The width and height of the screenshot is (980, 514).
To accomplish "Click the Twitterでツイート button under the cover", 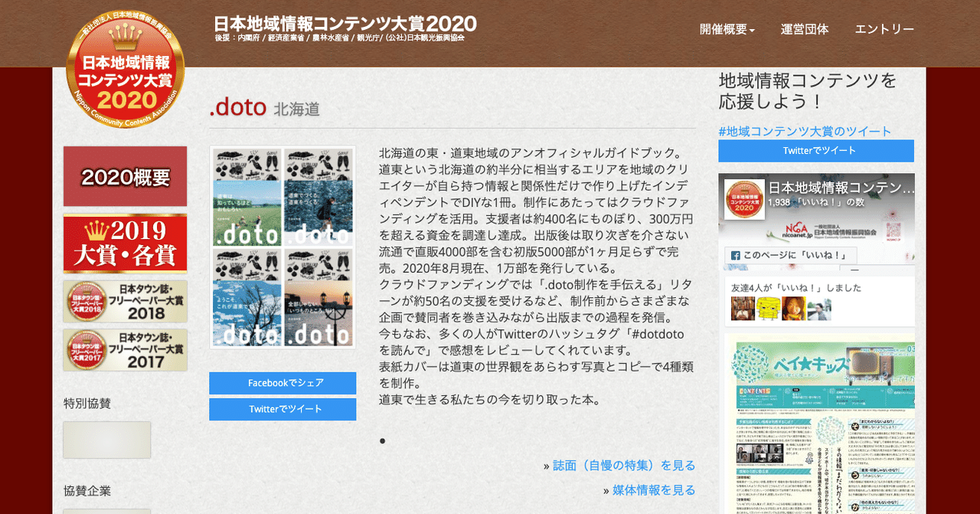I will pos(283,409).
